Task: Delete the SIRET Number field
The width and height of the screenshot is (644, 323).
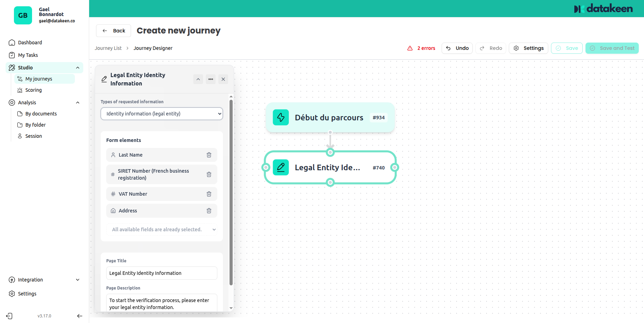Action: pos(209,174)
